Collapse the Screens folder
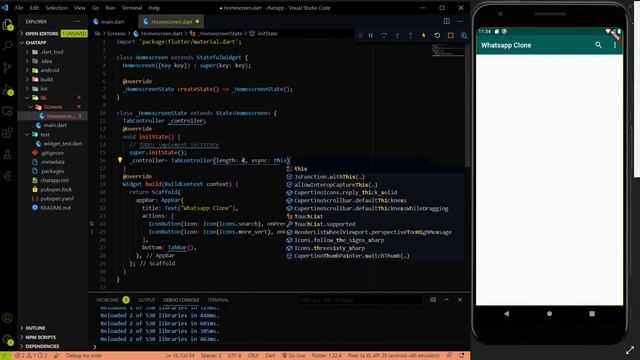Screen dimensions: 640x360 [53, 107]
